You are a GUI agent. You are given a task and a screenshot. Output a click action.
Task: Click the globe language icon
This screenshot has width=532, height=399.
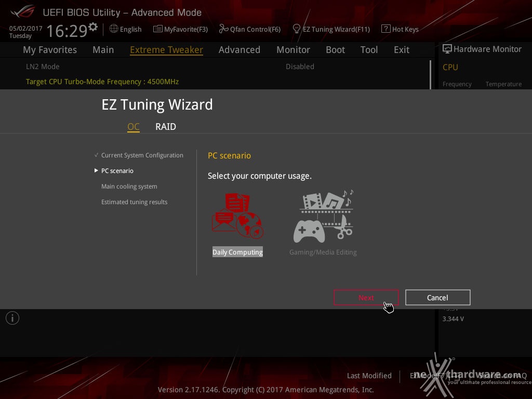click(114, 29)
